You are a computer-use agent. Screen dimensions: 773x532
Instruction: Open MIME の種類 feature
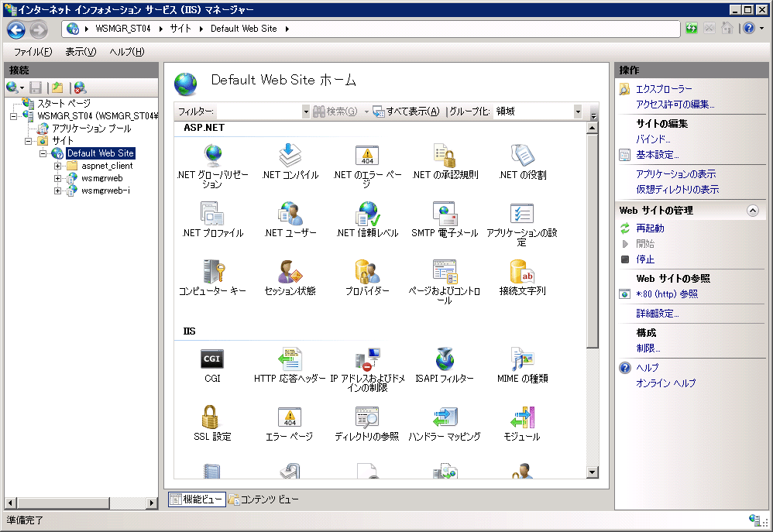pyautogui.click(x=522, y=359)
